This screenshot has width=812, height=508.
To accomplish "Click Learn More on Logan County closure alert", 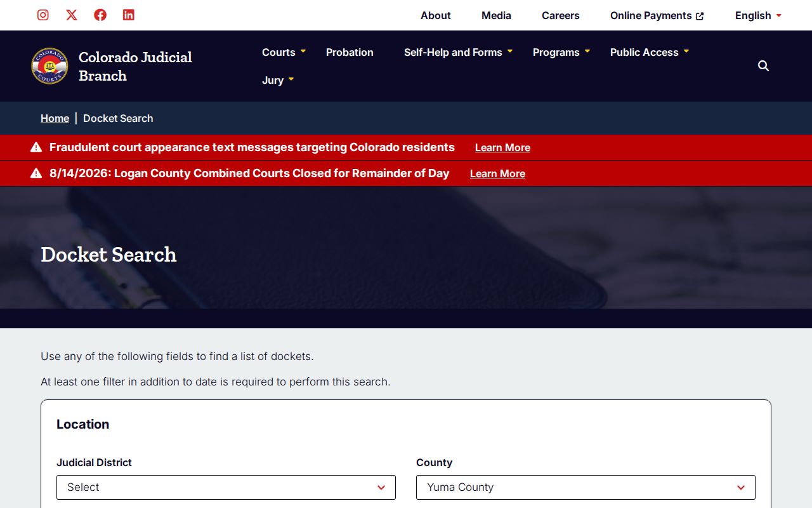I will pyautogui.click(x=497, y=173).
